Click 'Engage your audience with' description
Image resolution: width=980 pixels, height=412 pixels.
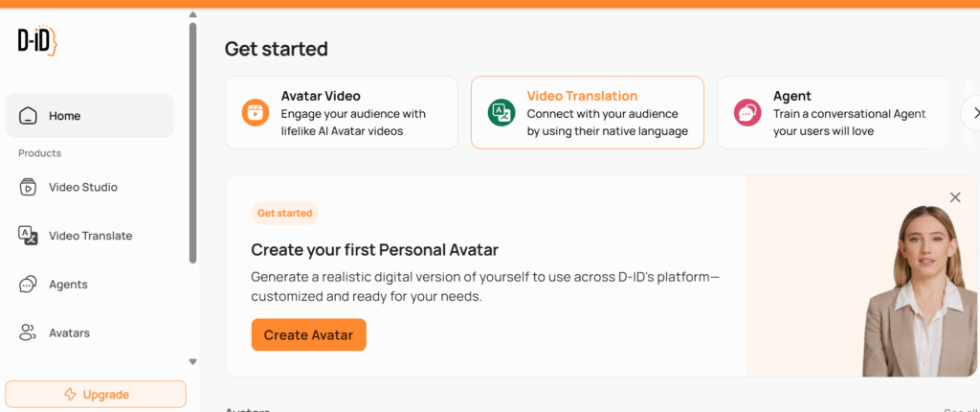click(x=353, y=114)
